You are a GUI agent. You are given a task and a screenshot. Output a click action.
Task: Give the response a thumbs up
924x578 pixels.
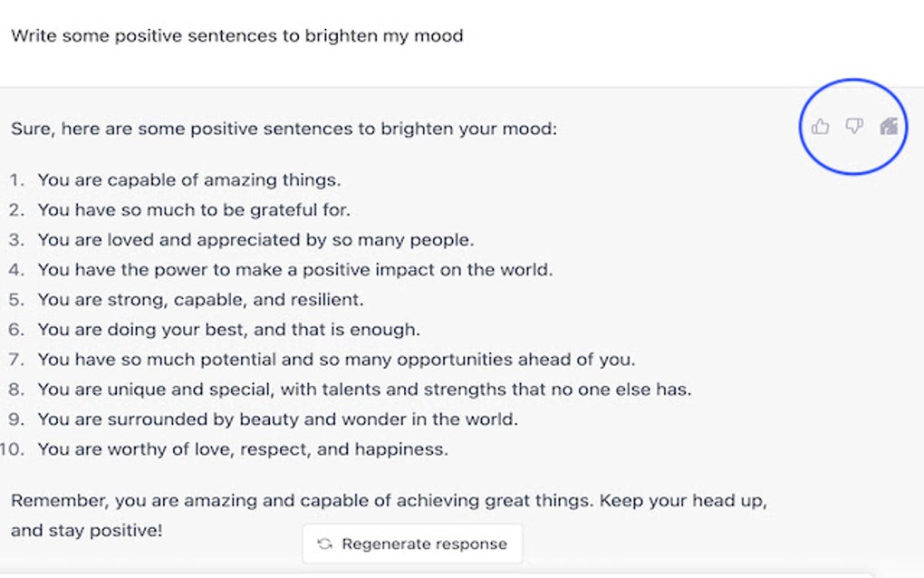(x=820, y=126)
